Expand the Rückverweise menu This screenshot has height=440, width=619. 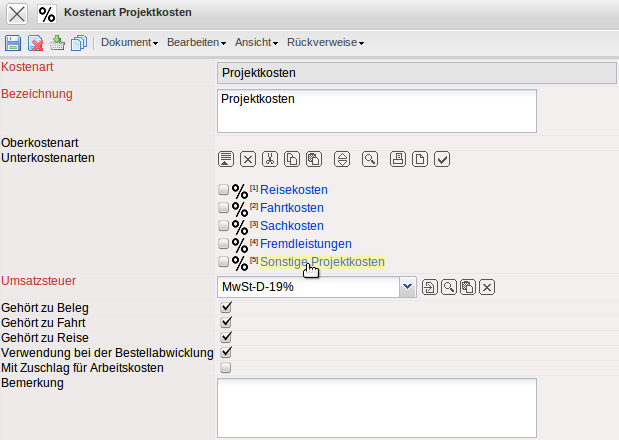(324, 43)
